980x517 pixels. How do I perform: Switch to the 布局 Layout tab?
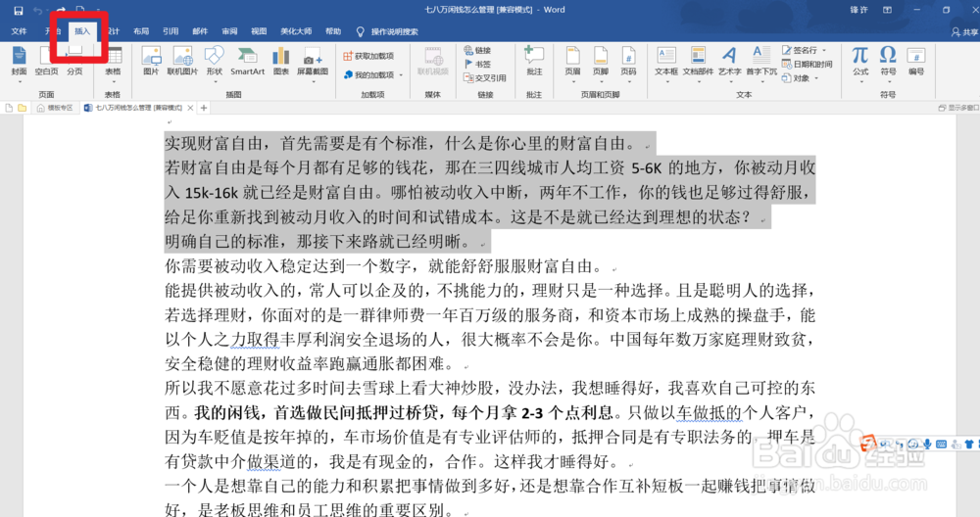tap(141, 32)
